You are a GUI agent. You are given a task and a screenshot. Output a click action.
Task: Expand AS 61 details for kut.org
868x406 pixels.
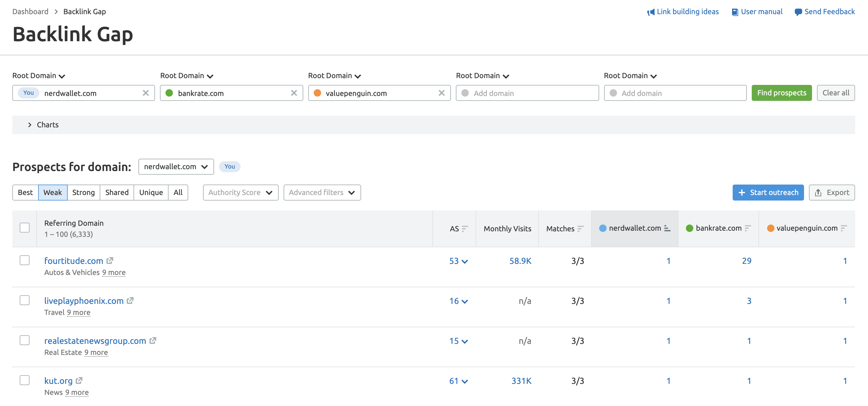458,381
